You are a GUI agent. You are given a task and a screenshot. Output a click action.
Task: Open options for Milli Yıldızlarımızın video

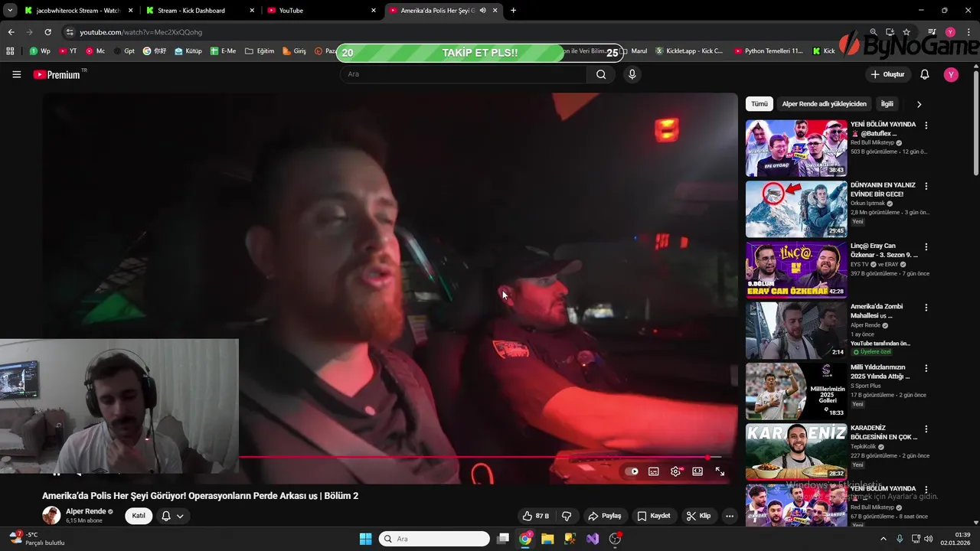[926, 368]
